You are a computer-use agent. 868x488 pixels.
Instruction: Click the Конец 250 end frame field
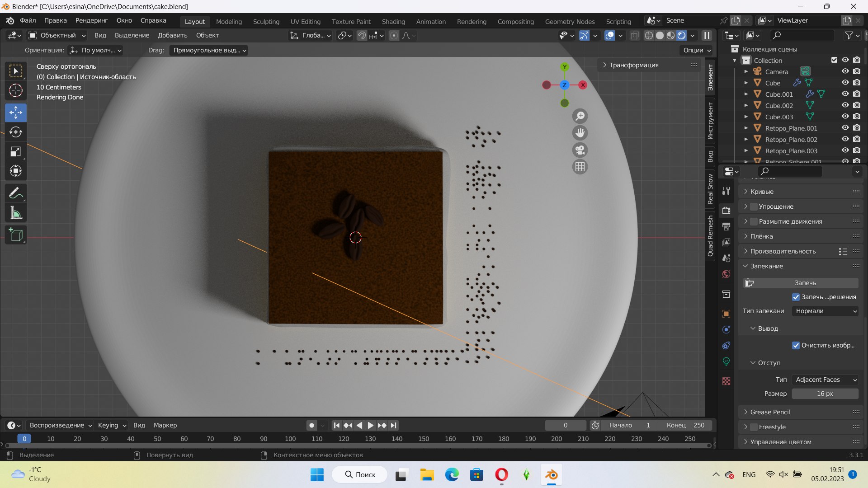tap(686, 425)
